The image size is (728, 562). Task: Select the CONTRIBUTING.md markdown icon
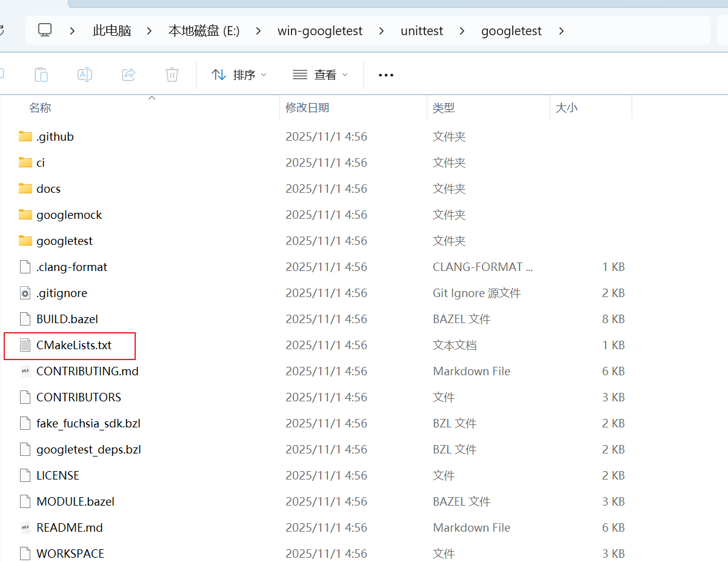coord(25,371)
